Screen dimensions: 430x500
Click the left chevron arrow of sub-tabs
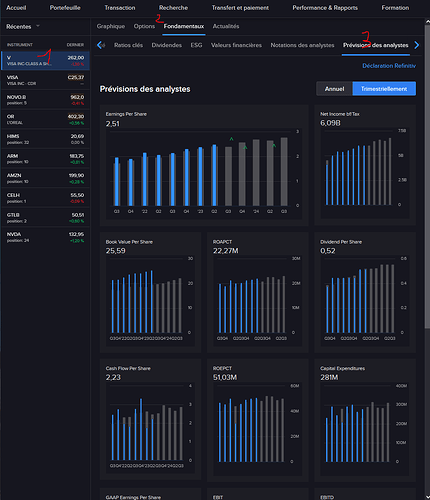99,45
